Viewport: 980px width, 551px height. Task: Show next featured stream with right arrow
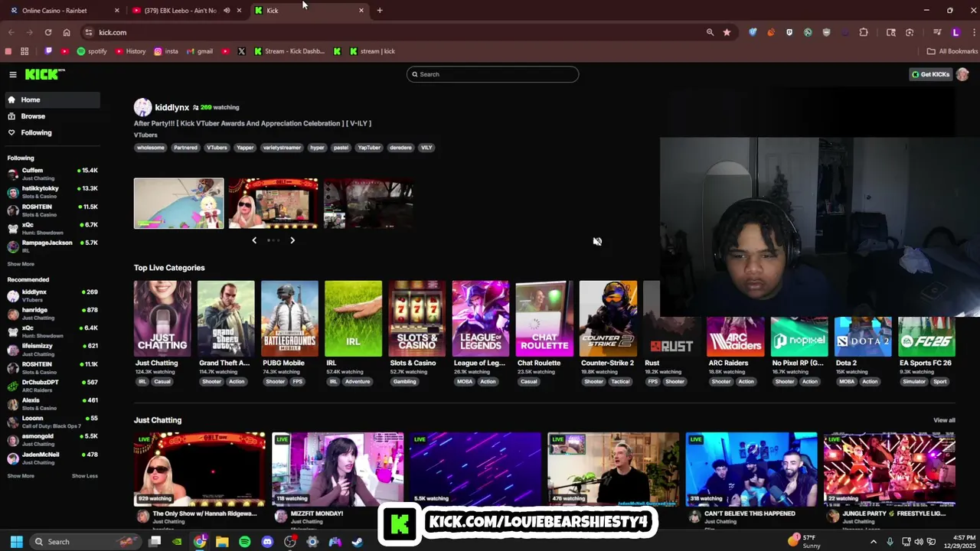(x=292, y=240)
